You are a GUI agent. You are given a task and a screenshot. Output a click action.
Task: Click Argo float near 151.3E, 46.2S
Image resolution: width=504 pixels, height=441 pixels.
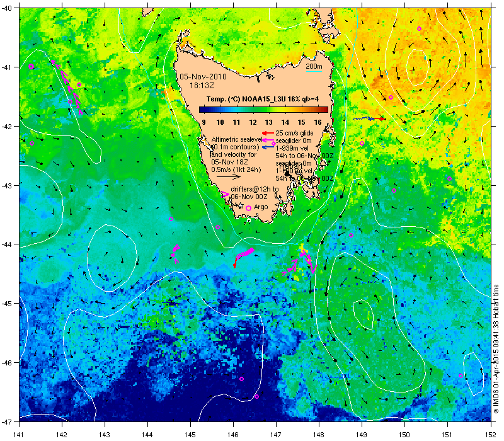461,375
